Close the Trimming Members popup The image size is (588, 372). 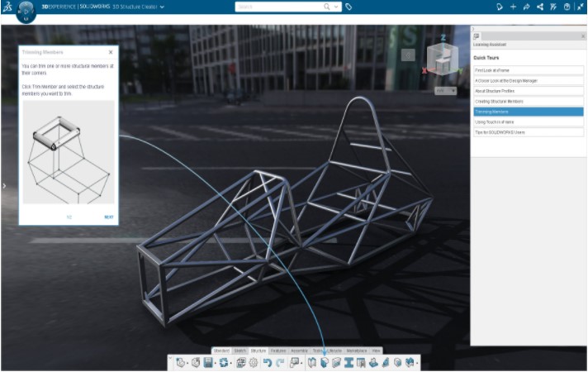[111, 52]
